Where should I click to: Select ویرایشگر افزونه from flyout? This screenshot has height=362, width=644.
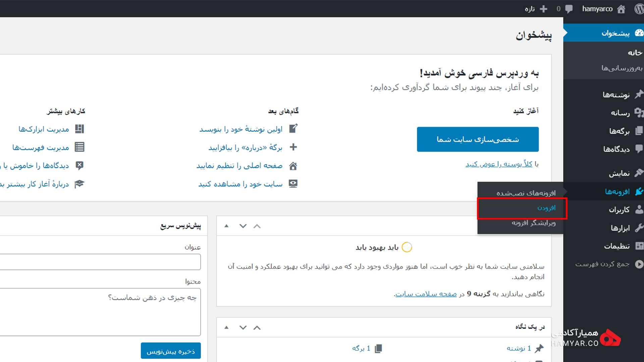coord(534,223)
